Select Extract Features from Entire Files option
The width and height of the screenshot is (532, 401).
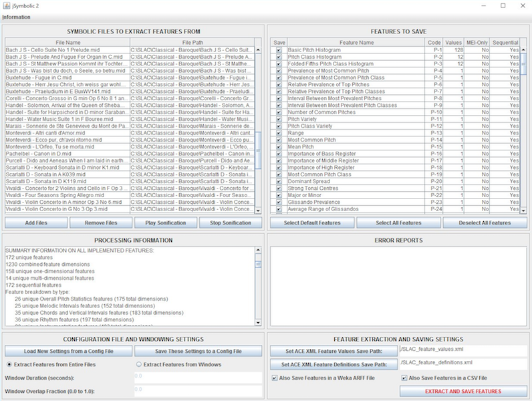tap(51, 364)
